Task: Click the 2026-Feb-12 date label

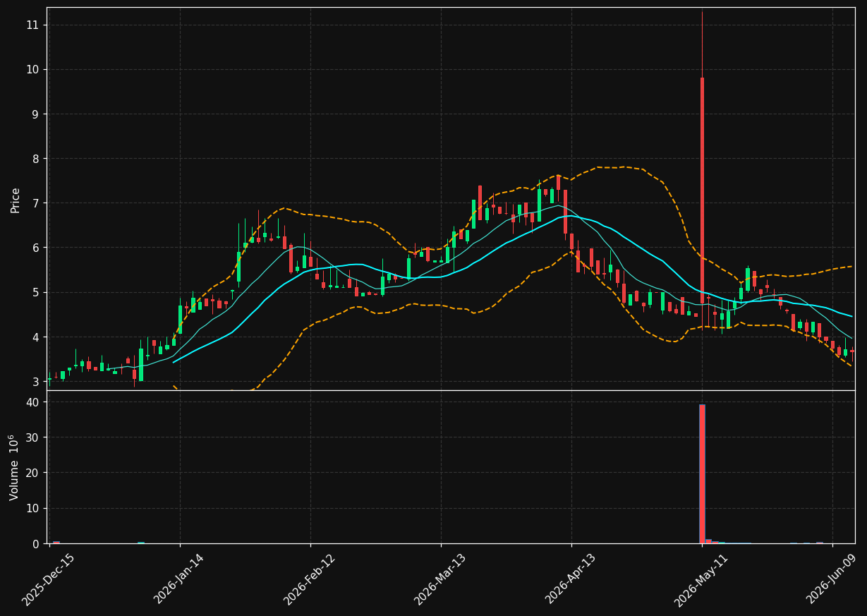Action: pos(309,579)
